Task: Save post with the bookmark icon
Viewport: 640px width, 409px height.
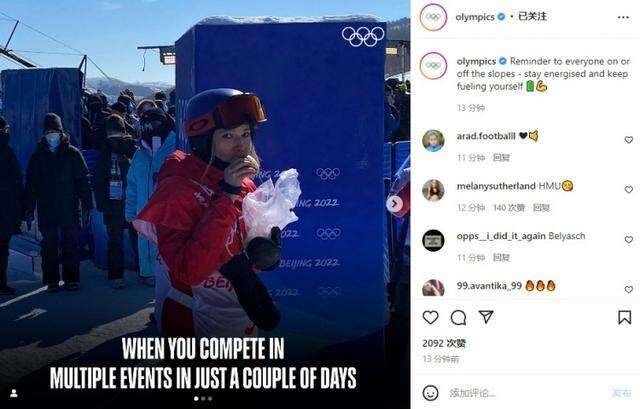Action: 624,317
